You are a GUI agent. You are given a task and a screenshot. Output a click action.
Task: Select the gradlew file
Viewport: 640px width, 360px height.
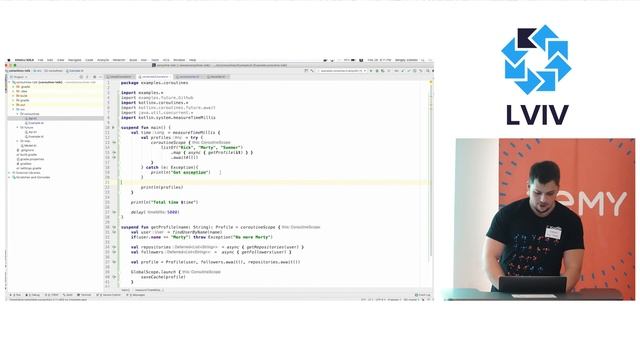click(24, 164)
